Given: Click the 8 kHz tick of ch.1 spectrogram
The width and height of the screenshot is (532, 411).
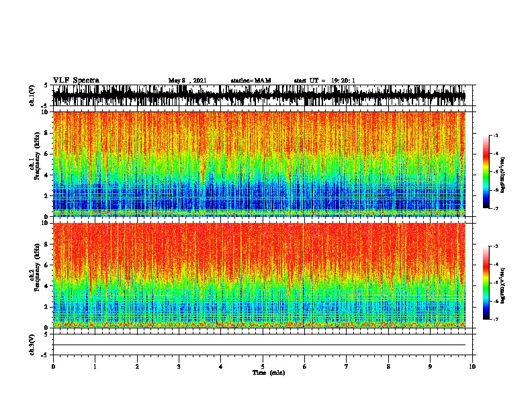Looking at the screenshot, I should [46, 133].
